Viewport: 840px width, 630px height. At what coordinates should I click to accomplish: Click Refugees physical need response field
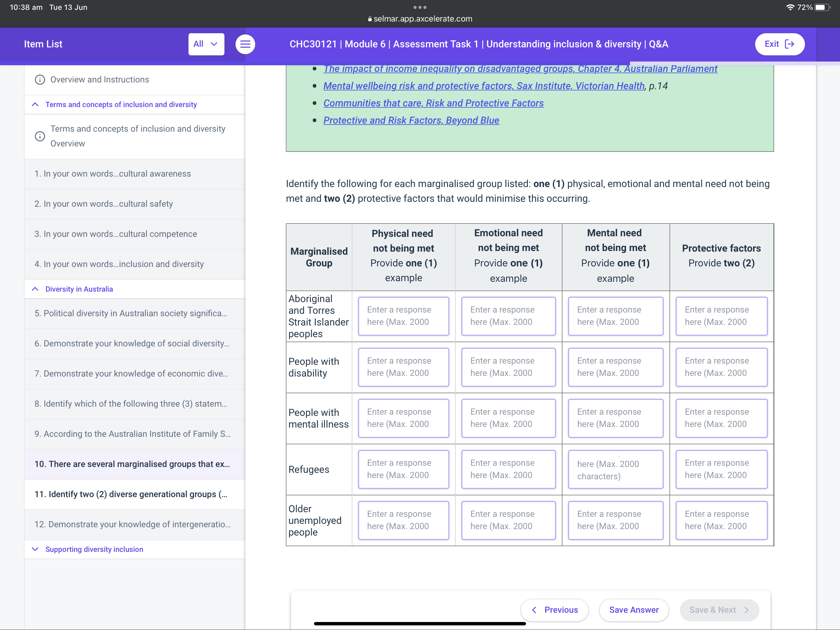403,469
